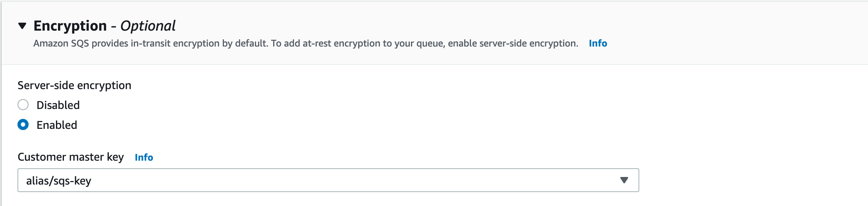Click the "Encryption" heading word

pos(70,26)
